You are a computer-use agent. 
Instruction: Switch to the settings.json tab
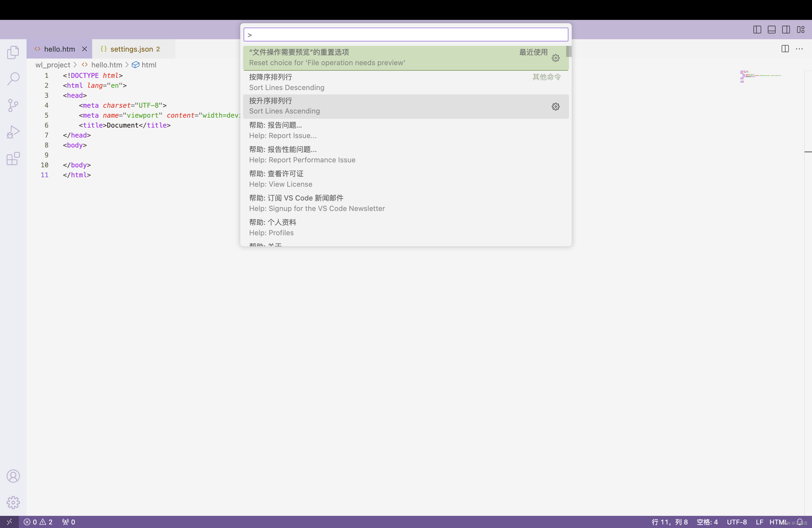click(x=131, y=49)
